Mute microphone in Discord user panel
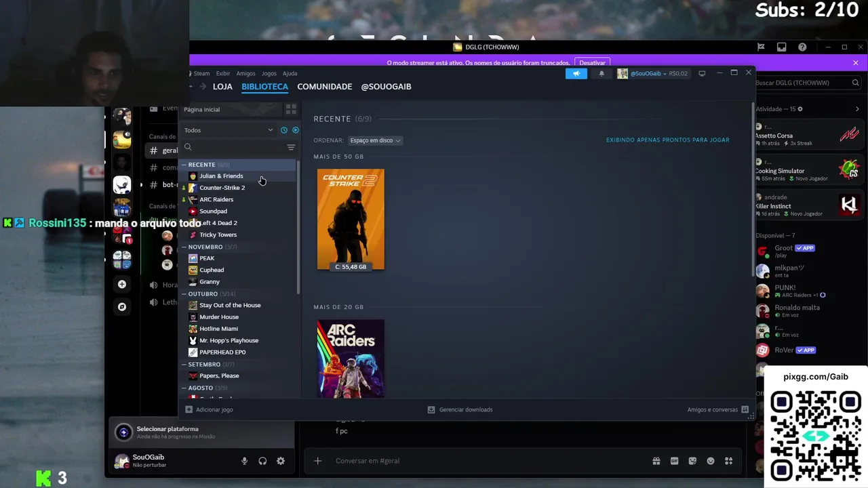 244,461
